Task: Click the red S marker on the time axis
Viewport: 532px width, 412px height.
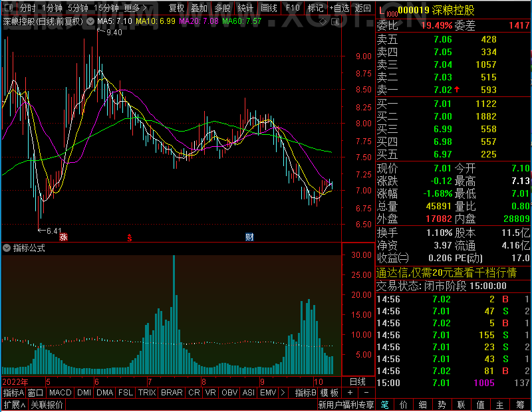Action: [x=130, y=238]
